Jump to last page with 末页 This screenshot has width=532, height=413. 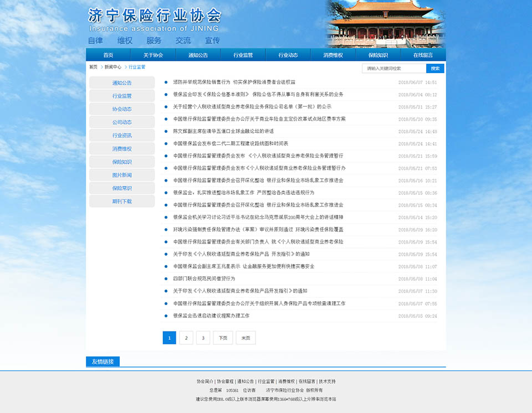click(245, 338)
